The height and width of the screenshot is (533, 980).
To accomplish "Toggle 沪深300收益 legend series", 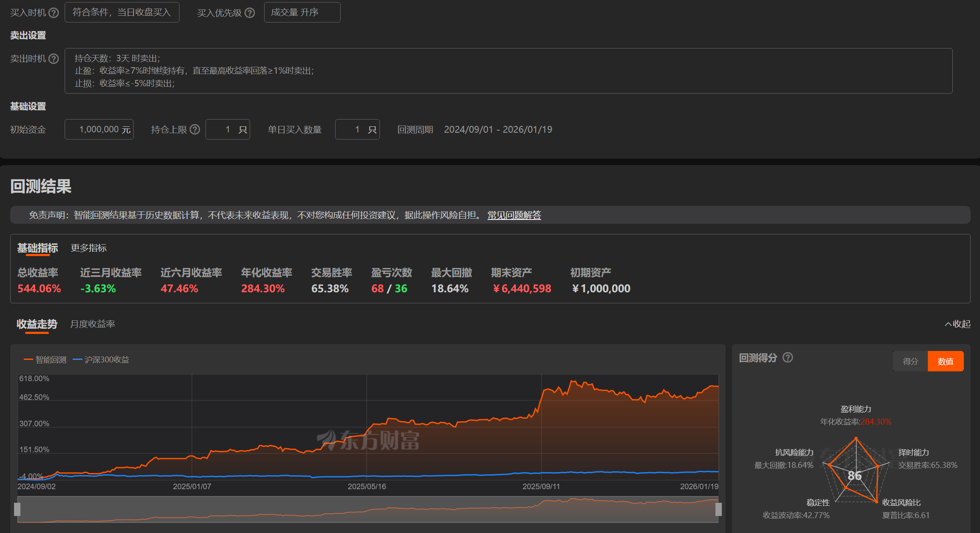I will click(x=101, y=360).
